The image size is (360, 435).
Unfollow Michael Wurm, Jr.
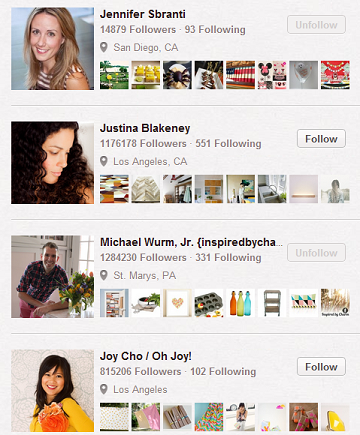pyautogui.click(x=316, y=253)
